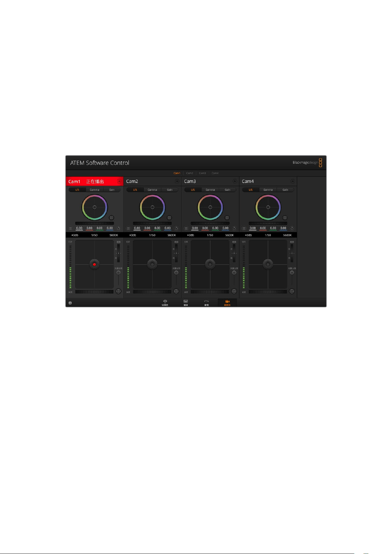
Task: Click Cam4 blue channel value field
Action: tap(283, 228)
